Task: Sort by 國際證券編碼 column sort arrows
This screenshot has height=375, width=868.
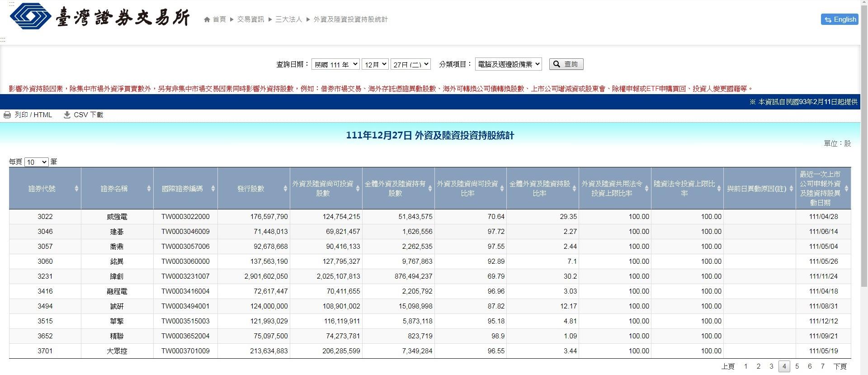Action: click(213, 189)
